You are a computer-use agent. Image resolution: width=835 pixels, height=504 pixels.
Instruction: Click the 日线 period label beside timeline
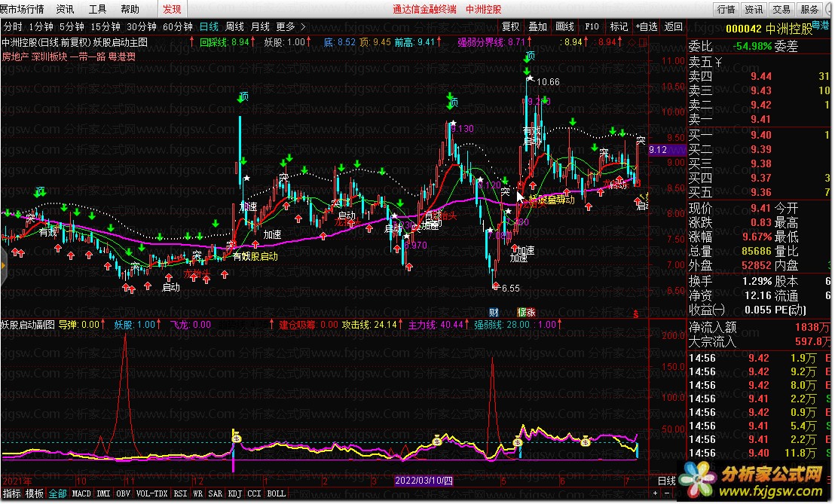pos(667,481)
